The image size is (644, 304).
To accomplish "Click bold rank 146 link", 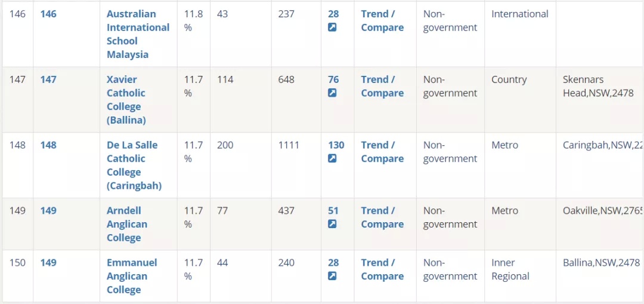I will [x=48, y=14].
